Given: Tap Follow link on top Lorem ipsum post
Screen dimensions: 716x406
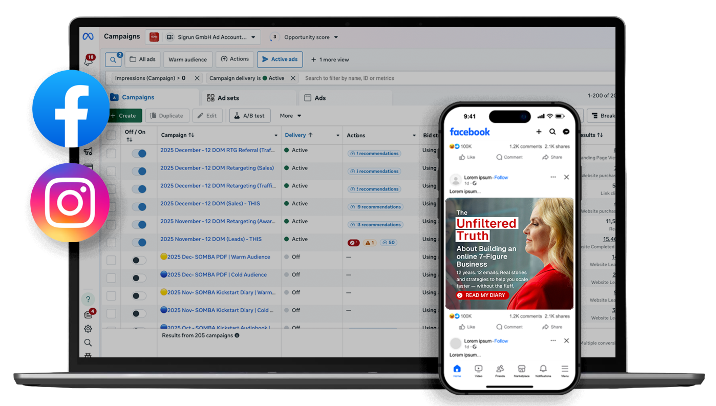Looking at the screenshot, I should 501,177.
